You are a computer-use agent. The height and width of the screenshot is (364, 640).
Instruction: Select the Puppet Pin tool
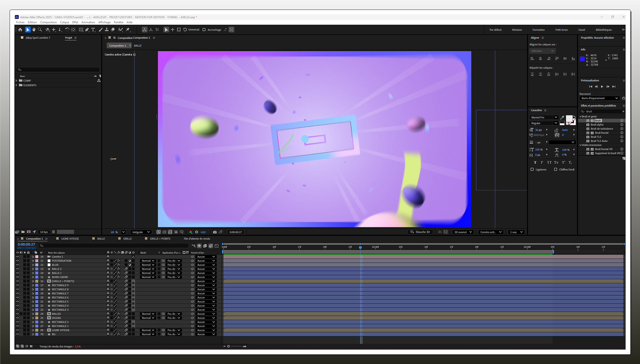(x=128, y=30)
